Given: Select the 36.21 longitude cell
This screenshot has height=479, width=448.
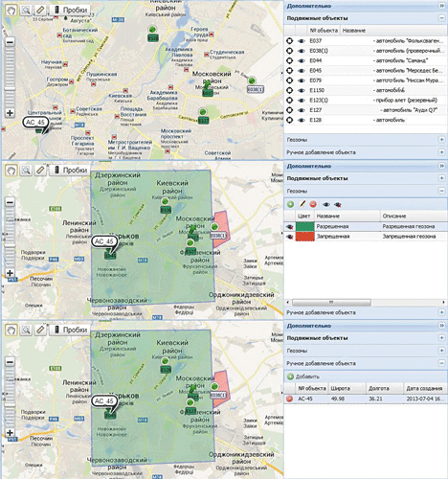Looking at the screenshot, I should pos(385,399).
